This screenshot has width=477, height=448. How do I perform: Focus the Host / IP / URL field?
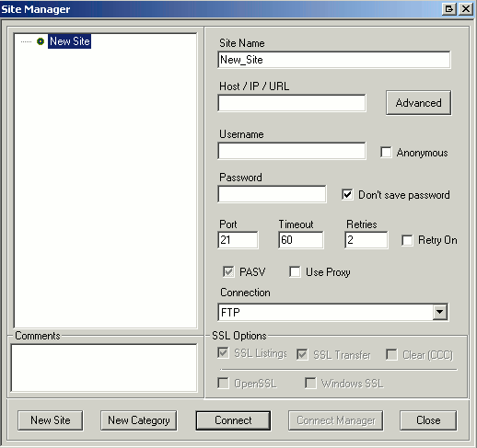pyautogui.click(x=292, y=103)
